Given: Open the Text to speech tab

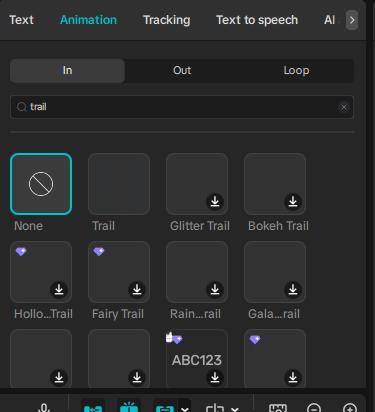Looking at the screenshot, I should (257, 20).
